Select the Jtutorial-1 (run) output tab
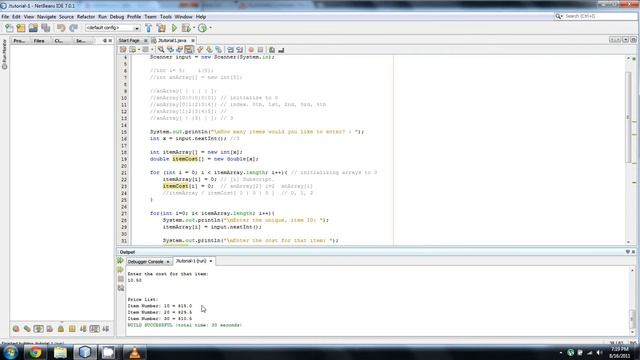 pyautogui.click(x=191, y=261)
